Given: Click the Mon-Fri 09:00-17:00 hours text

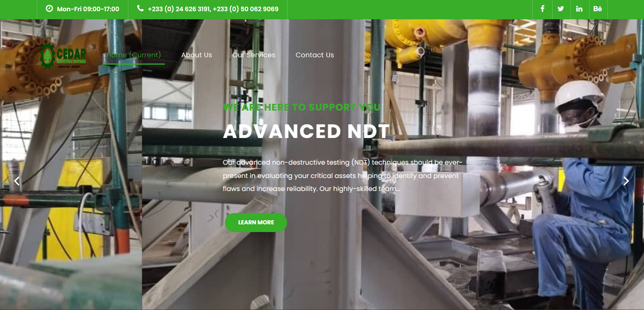Looking at the screenshot, I should click(88, 9).
